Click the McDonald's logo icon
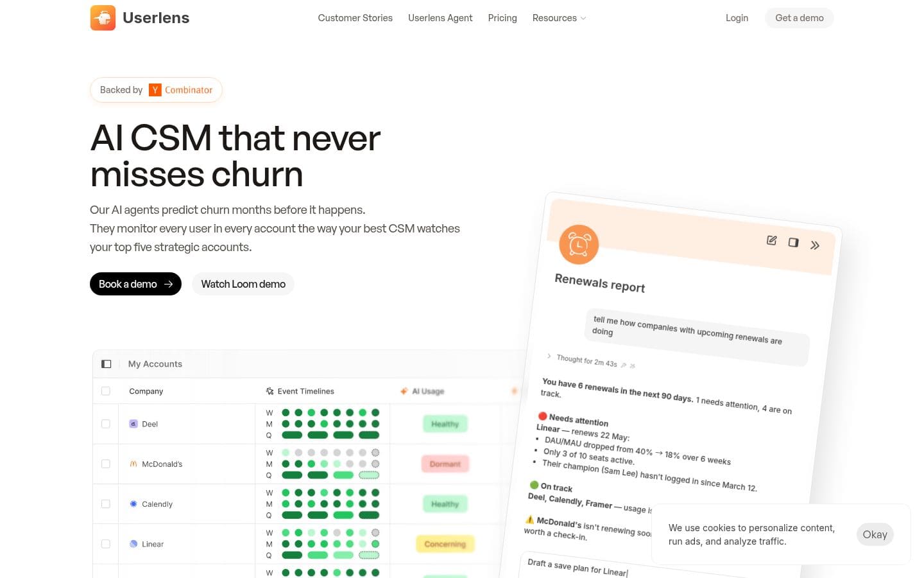Image resolution: width=924 pixels, height=578 pixels. 133,464
